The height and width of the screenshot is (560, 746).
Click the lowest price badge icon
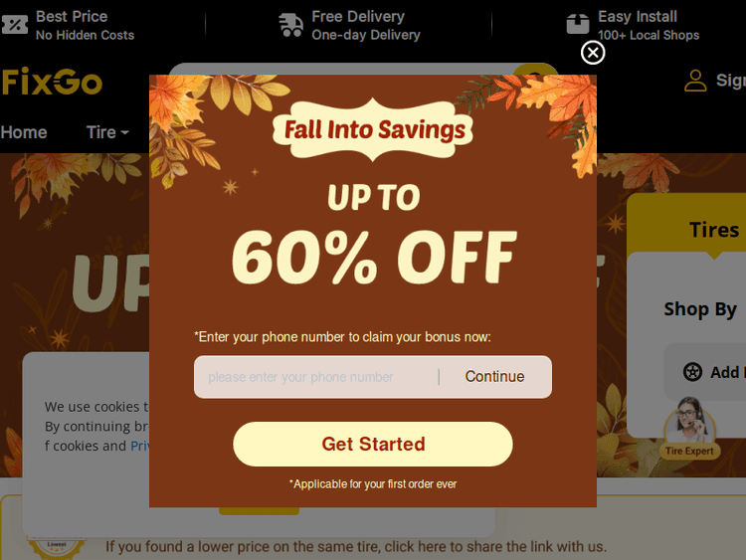pyautogui.click(x=57, y=546)
